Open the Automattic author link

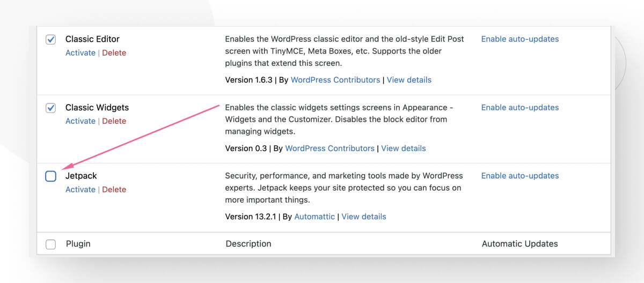coord(314,217)
